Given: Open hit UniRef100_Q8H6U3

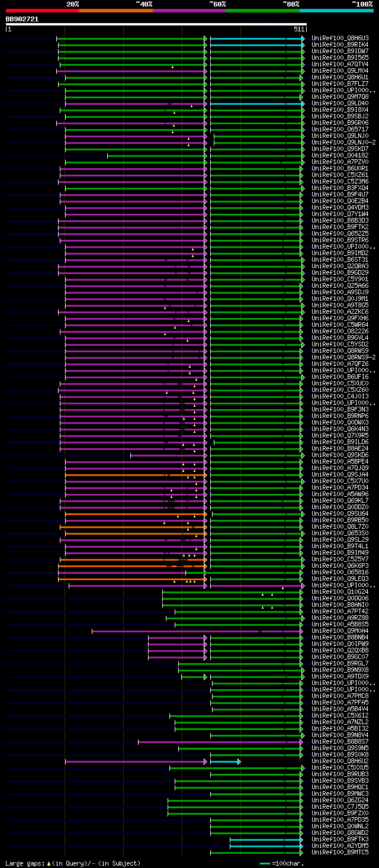Looking at the screenshot, I should click(340, 38).
